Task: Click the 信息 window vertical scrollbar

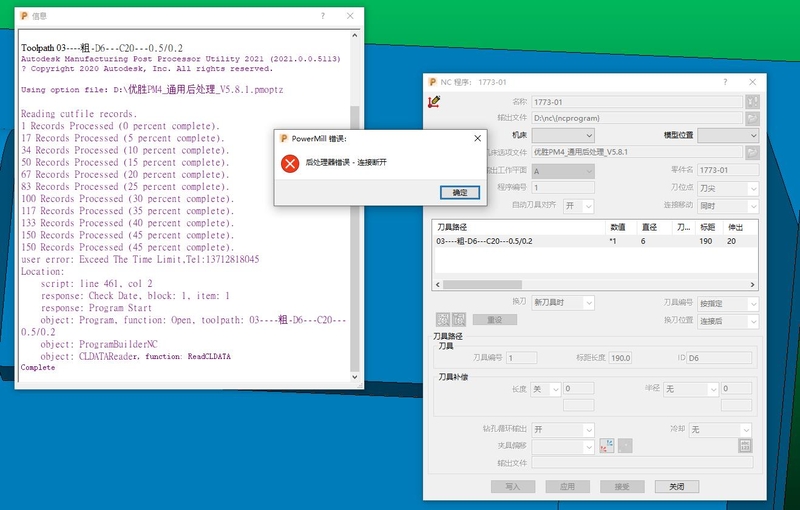Action: coord(353,200)
